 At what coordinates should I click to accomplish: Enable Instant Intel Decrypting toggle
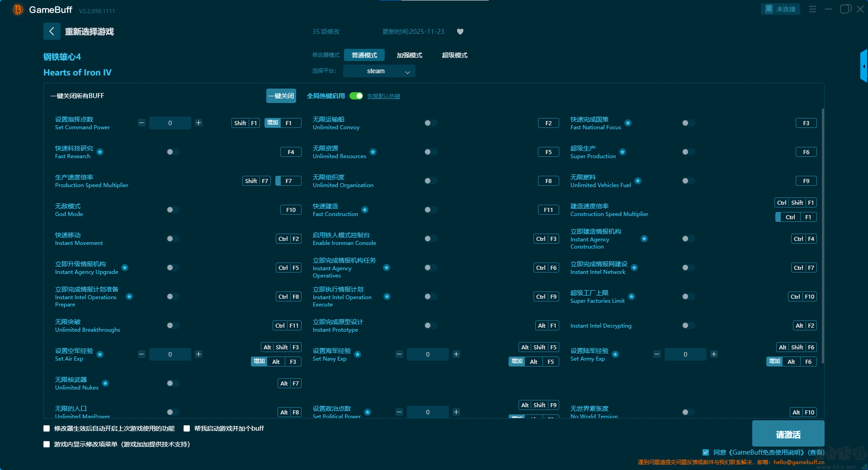click(x=688, y=325)
